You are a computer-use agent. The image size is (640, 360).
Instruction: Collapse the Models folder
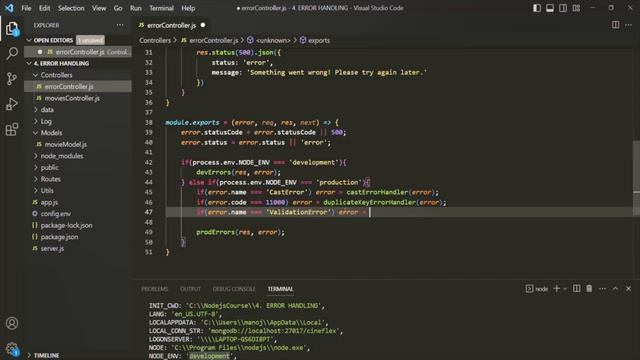(x=51, y=133)
